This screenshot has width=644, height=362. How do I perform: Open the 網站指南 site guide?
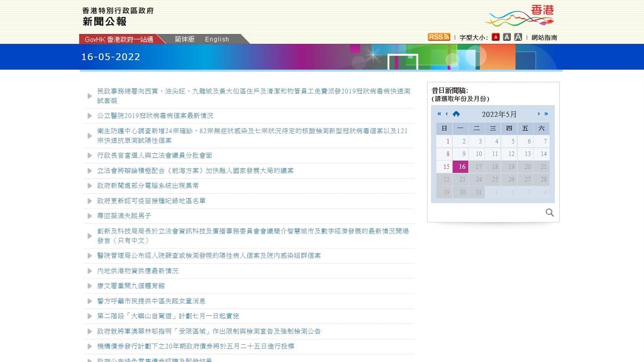tap(544, 37)
